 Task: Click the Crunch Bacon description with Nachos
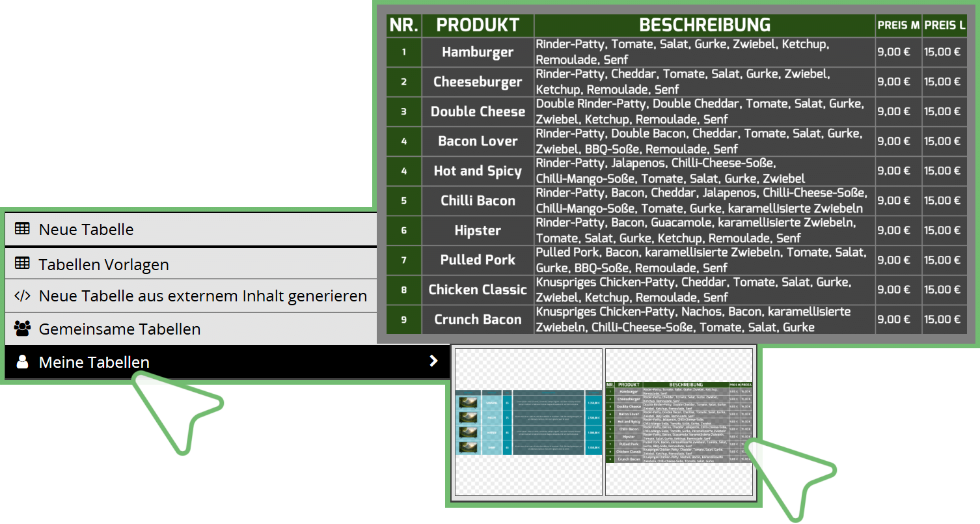[x=705, y=320]
